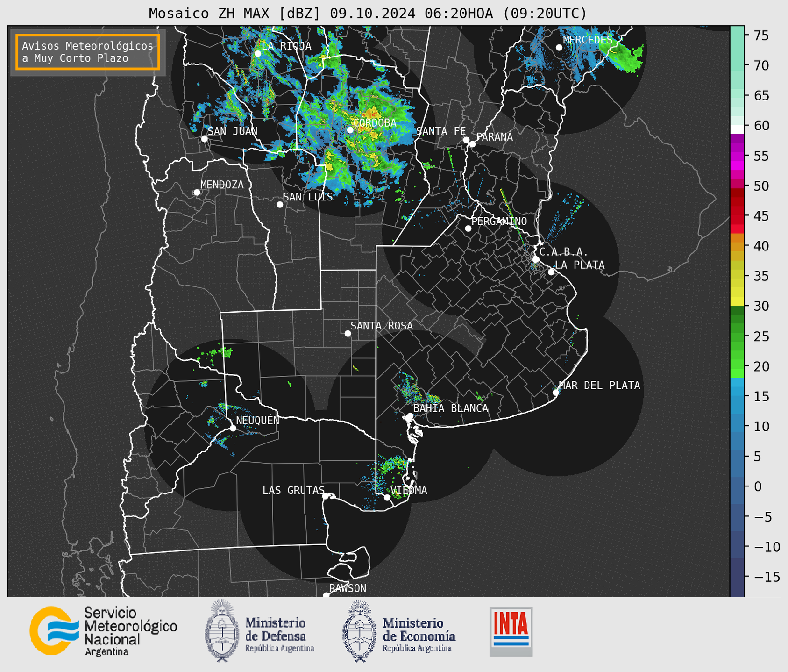Click the Neuquén city marker

tap(233, 428)
